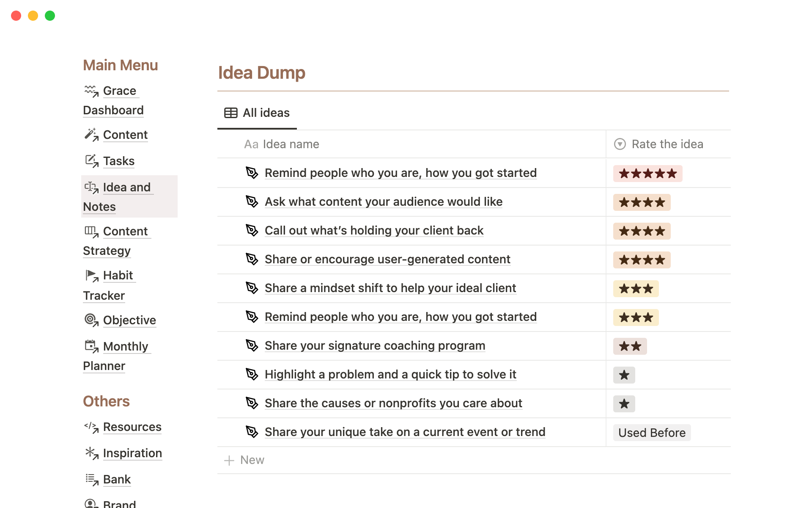Click the Objective target icon
This screenshot has height=508, width=812.
91,320
